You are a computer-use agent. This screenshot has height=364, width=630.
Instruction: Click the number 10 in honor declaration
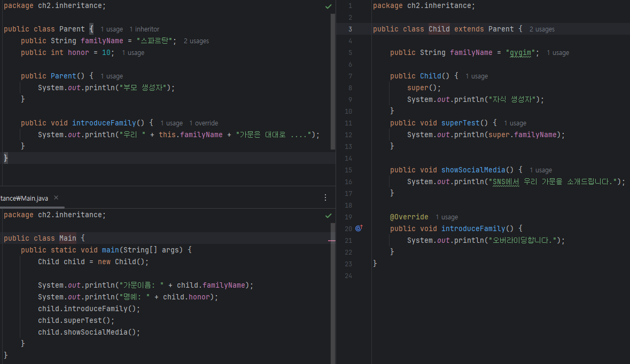pos(106,52)
